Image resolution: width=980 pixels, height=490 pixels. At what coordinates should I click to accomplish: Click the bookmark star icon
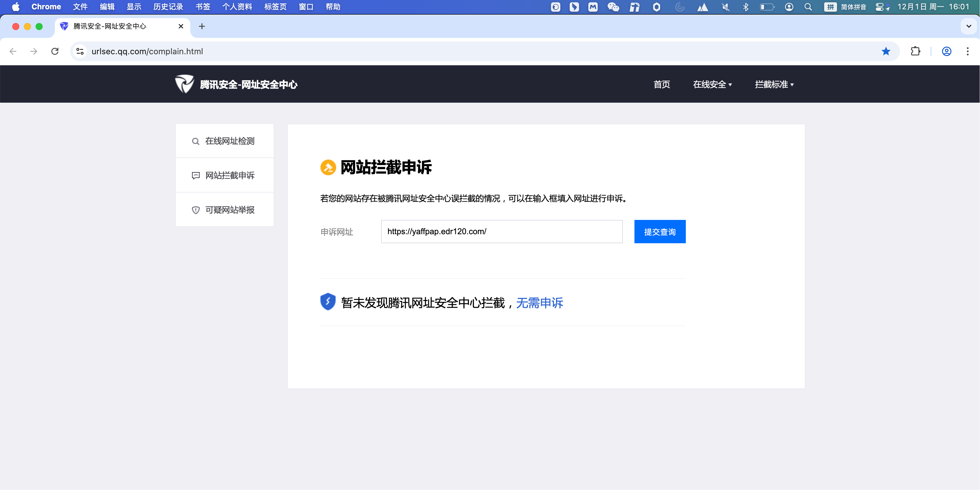click(886, 51)
